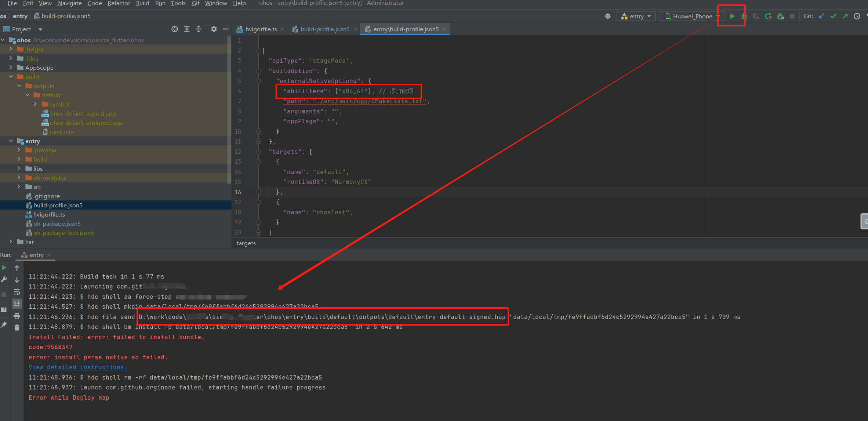Screen dimensions: 868x421
Task: Collapse the outputs folder
Action: coord(19,86)
